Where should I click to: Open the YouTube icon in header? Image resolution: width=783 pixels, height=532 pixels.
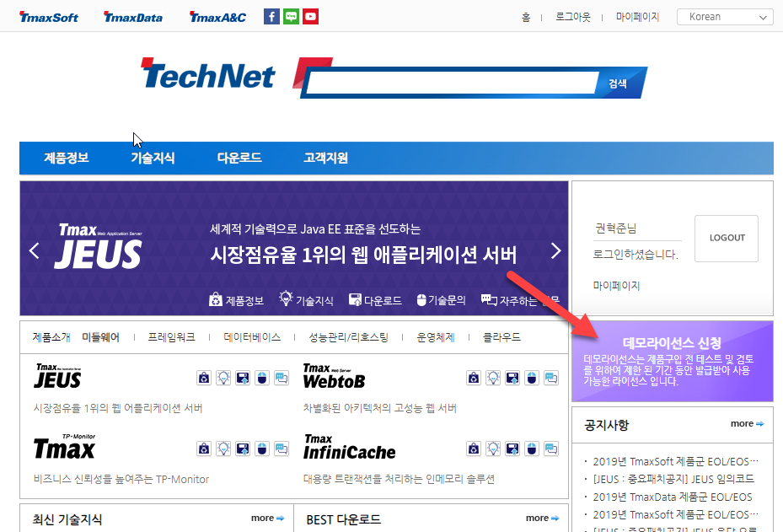(x=311, y=17)
